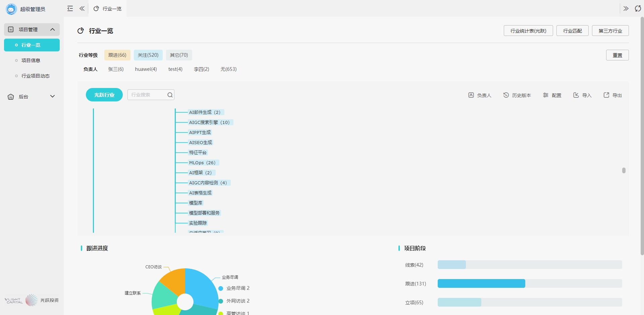Screen dimensions: 644x315
Task: Click the search magnifier icon in 行业搜索
Action: click(170, 95)
